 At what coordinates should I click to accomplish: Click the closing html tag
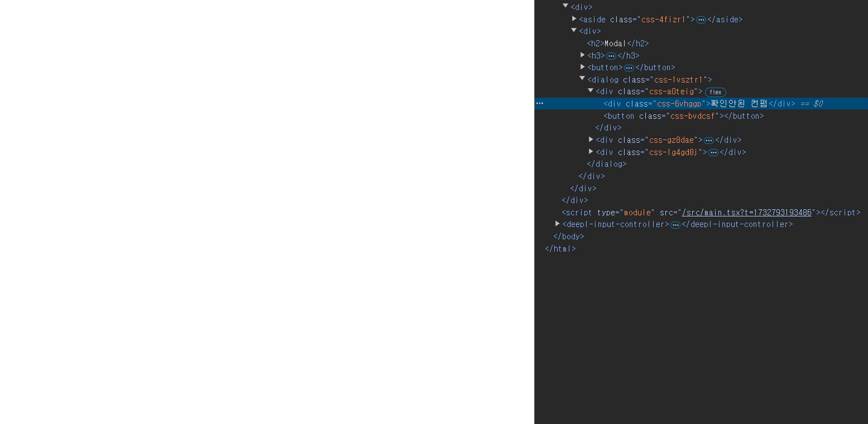tap(560, 249)
